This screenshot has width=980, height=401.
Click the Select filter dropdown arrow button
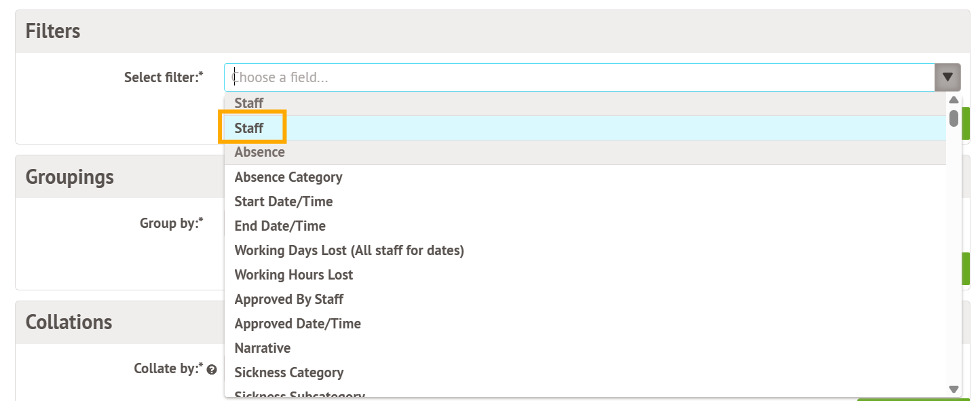947,77
